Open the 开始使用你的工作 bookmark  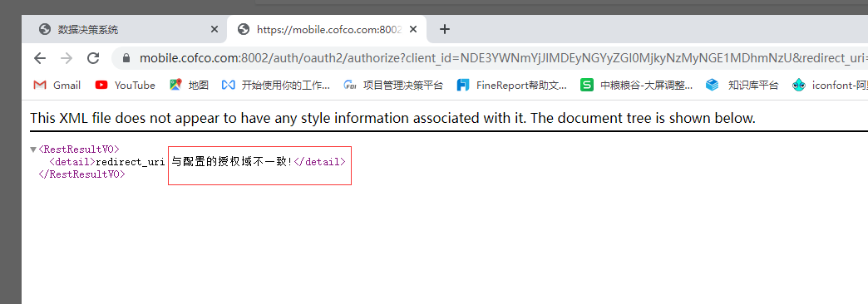click(x=276, y=85)
